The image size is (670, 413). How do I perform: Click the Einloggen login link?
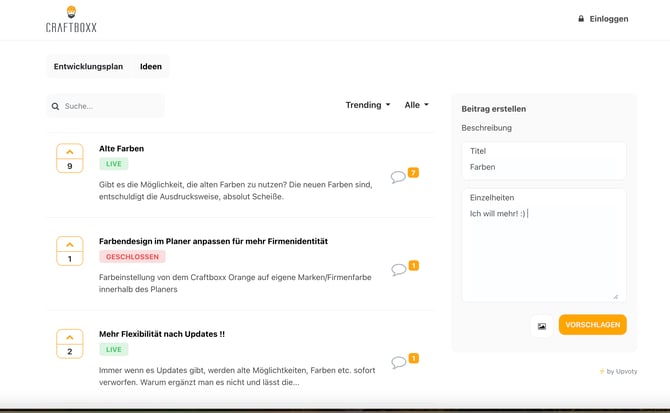(609, 18)
